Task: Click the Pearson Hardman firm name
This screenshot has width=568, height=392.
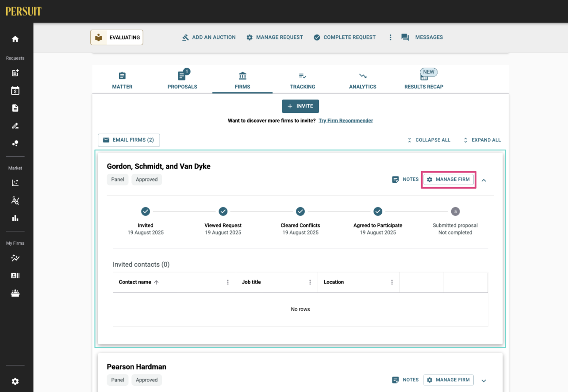Action: 136,367
